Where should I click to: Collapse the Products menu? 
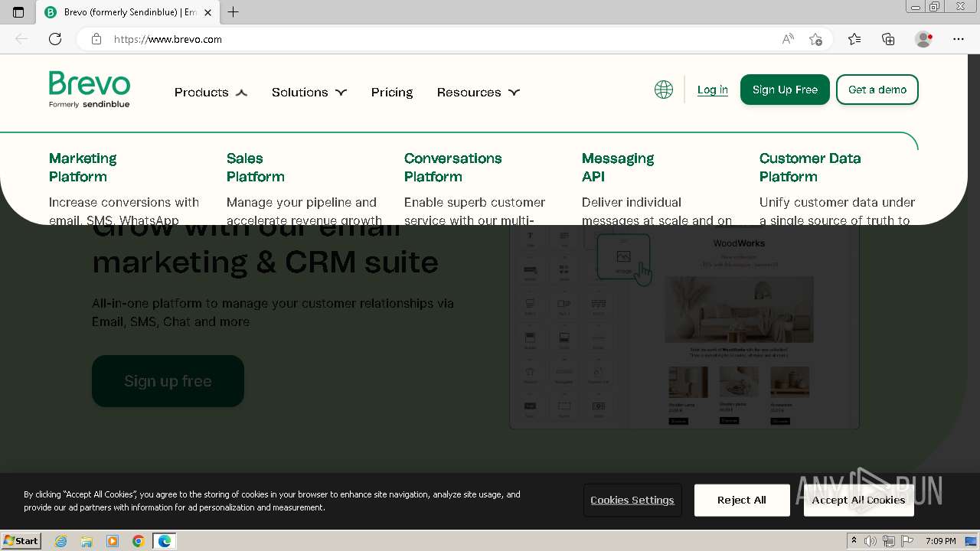click(211, 92)
